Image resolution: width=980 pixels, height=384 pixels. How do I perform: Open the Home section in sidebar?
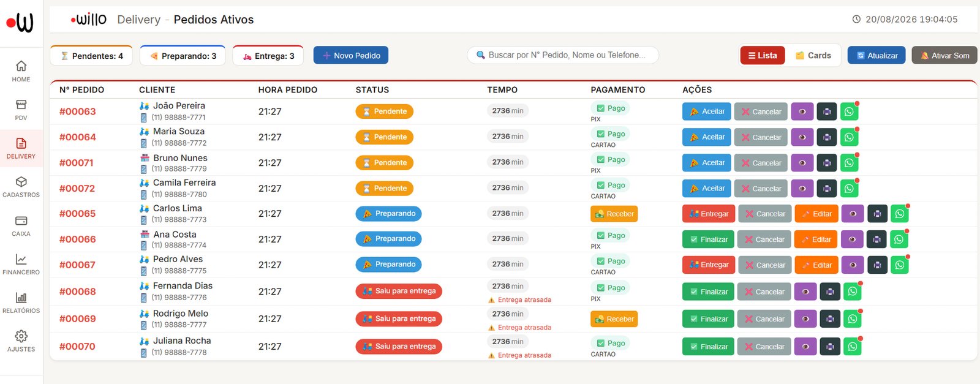(21, 71)
